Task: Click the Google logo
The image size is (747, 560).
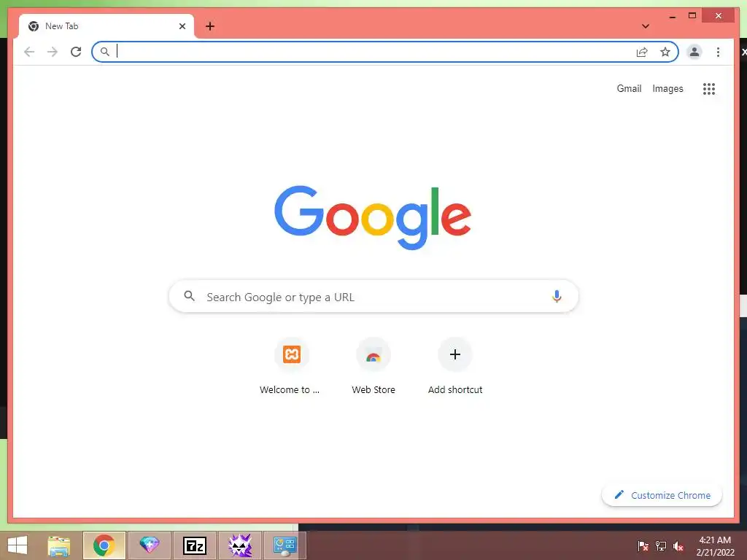Action: [x=373, y=217]
